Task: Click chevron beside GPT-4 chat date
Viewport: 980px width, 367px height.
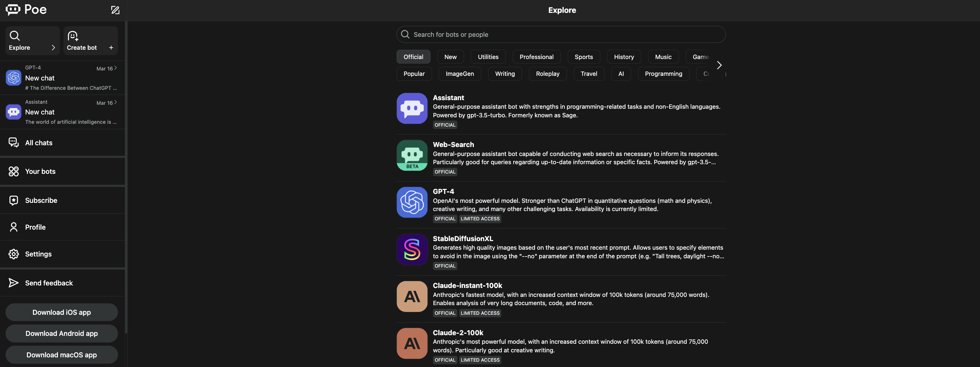Action: tap(116, 68)
